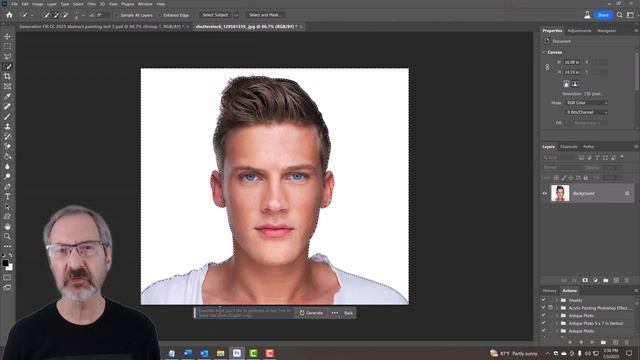Open the Window menu
This screenshot has width=640, height=360.
point(145,4)
